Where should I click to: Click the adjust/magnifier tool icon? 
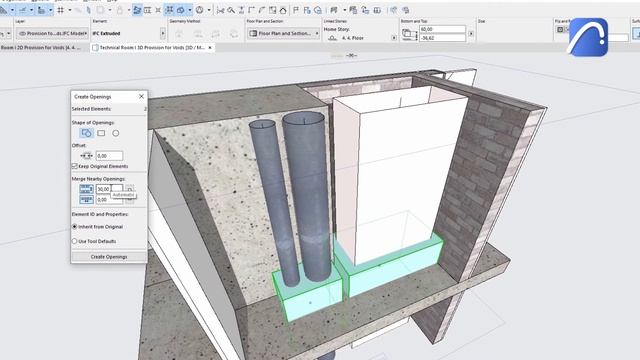[x=231, y=11]
